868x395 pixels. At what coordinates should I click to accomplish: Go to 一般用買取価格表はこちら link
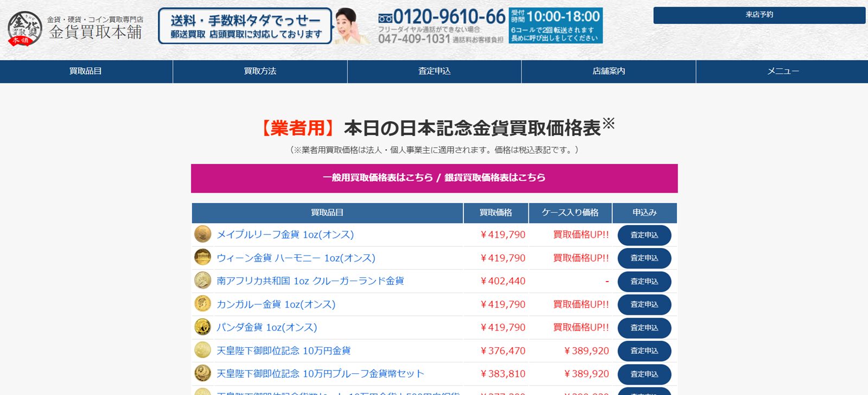(378, 177)
